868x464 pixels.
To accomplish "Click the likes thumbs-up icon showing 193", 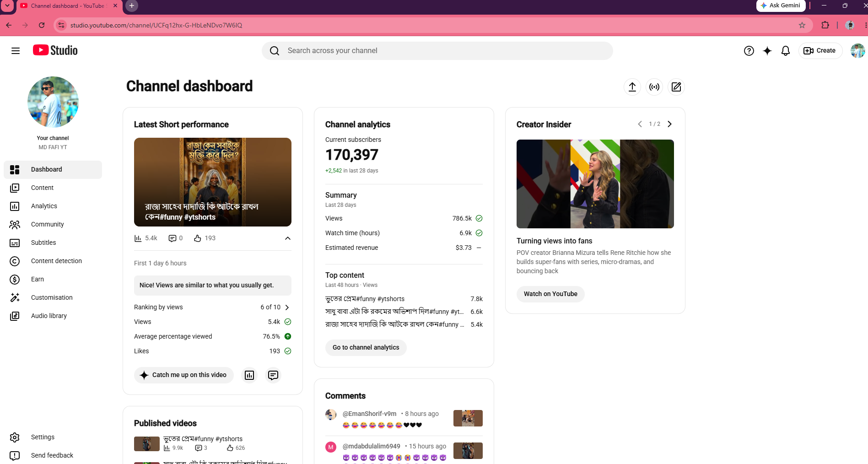I will point(198,238).
